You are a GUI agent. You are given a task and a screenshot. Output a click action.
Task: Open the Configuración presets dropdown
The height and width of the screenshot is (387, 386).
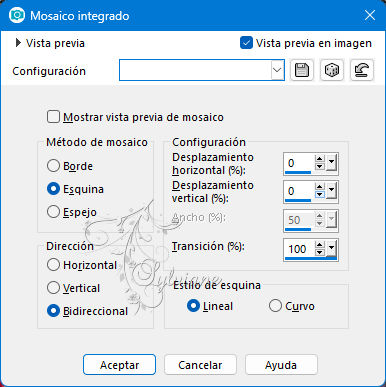277,70
